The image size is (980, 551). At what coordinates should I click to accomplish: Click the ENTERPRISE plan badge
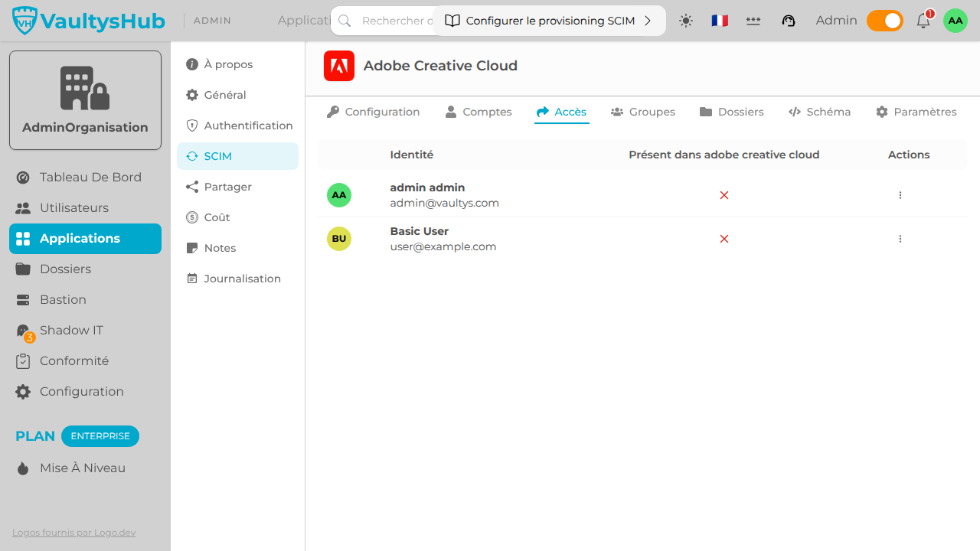(100, 436)
